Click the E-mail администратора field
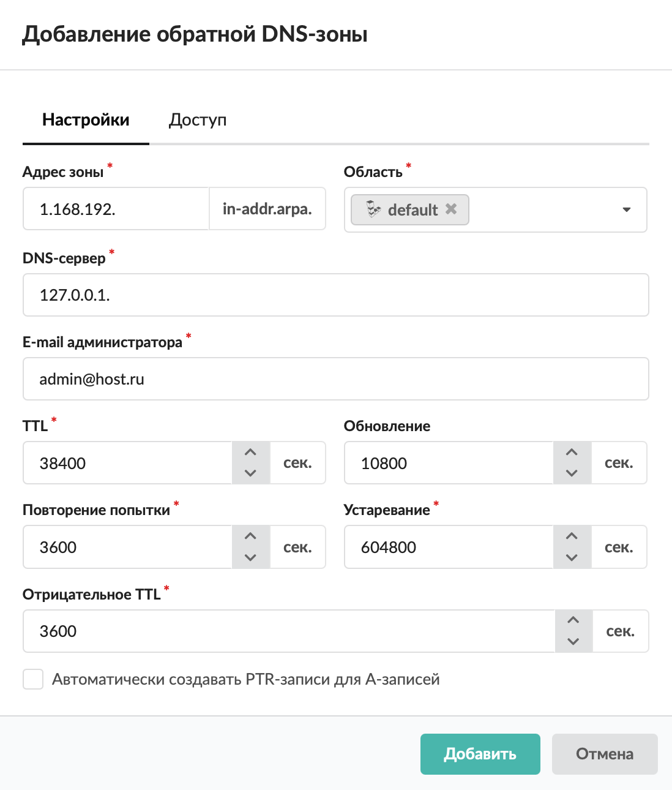672x790 pixels. (x=335, y=379)
